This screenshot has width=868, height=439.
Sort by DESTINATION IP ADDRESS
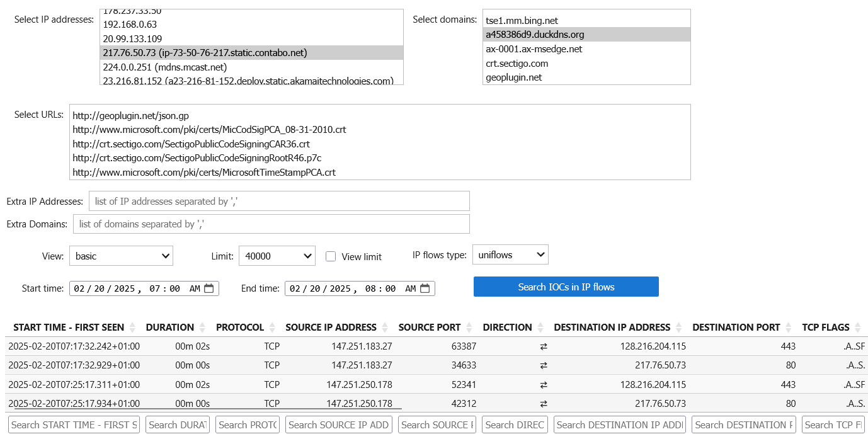(678, 327)
